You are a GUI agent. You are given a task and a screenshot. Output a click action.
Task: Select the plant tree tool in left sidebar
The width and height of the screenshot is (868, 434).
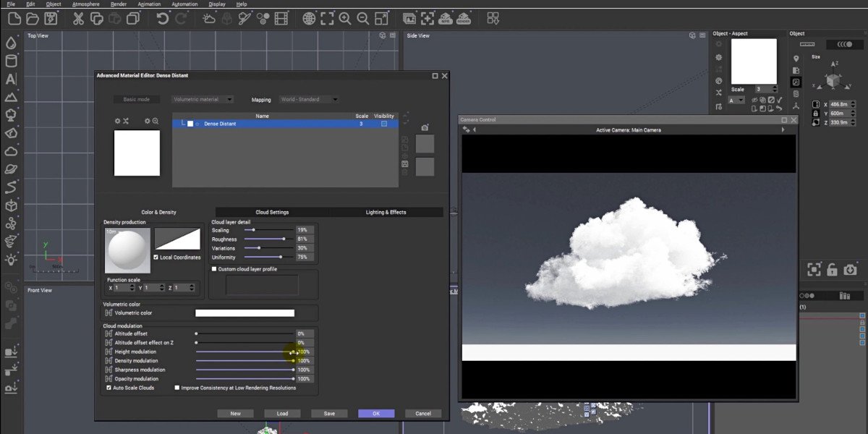11,115
